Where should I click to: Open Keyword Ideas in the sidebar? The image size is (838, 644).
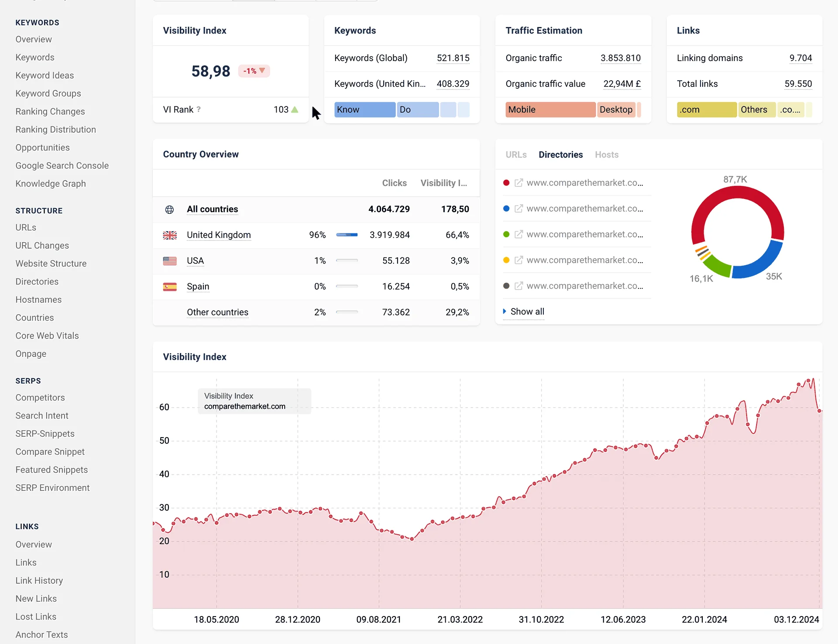(x=45, y=75)
